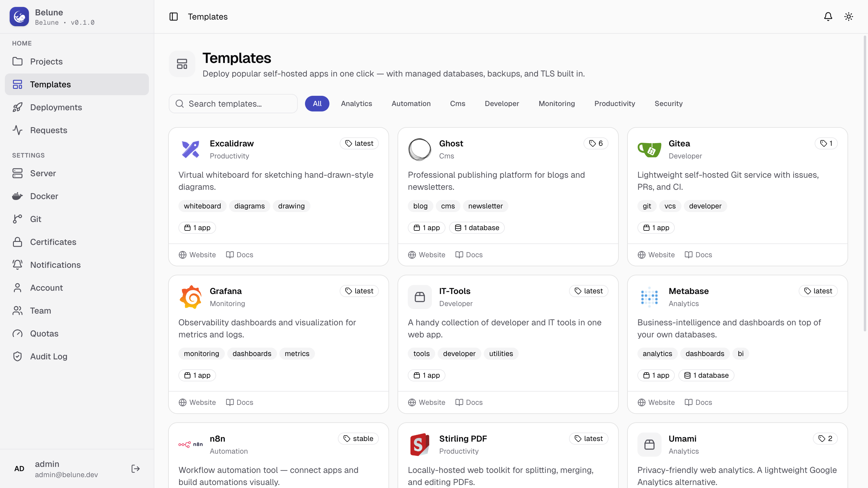Select the All category filter
Screen dimensions: 868x488
pyautogui.click(x=317, y=103)
